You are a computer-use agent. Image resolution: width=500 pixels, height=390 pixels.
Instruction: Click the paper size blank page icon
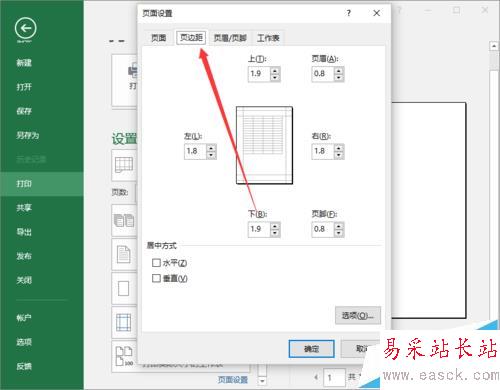click(x=123, y=288)
